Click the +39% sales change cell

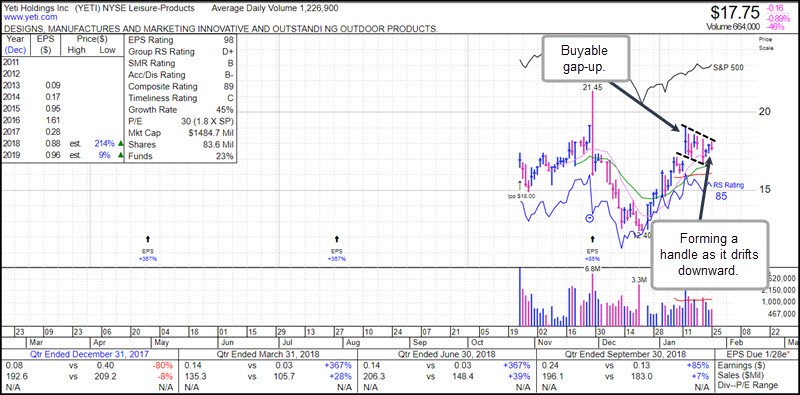(x=520, y=376)
